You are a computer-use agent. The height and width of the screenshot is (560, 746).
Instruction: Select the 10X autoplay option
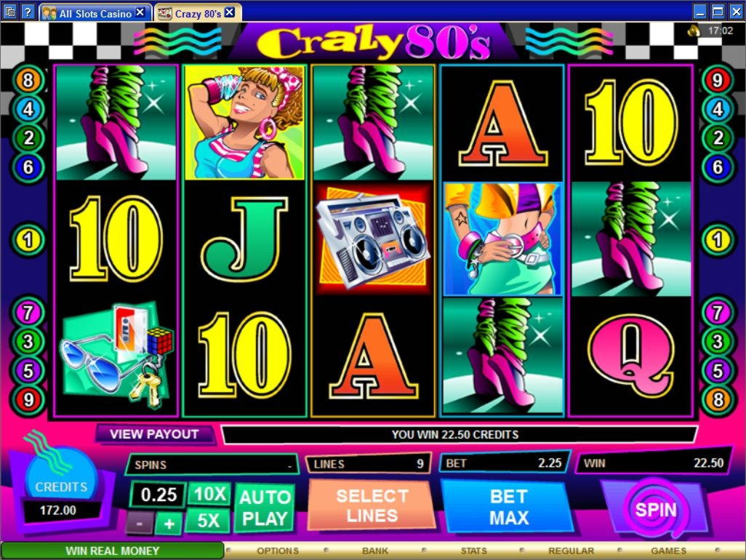pos(209,494)
